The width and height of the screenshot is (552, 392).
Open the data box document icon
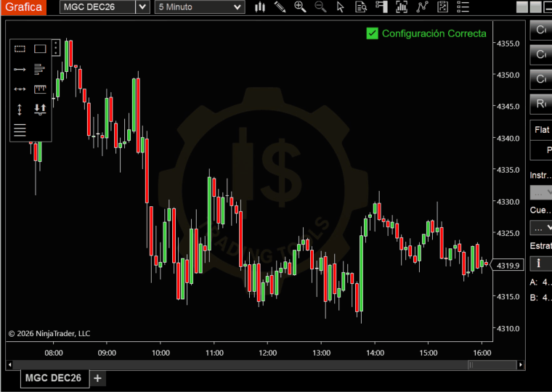click(x=361, y=7)
